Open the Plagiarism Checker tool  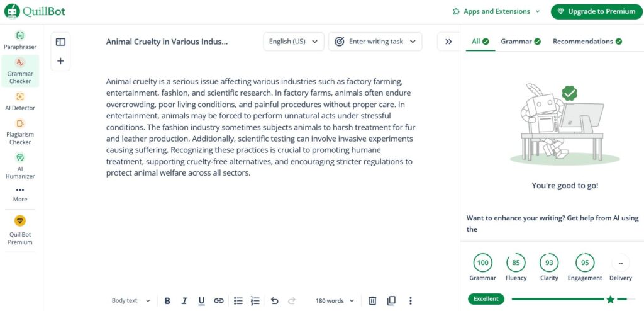coord(20,132)
